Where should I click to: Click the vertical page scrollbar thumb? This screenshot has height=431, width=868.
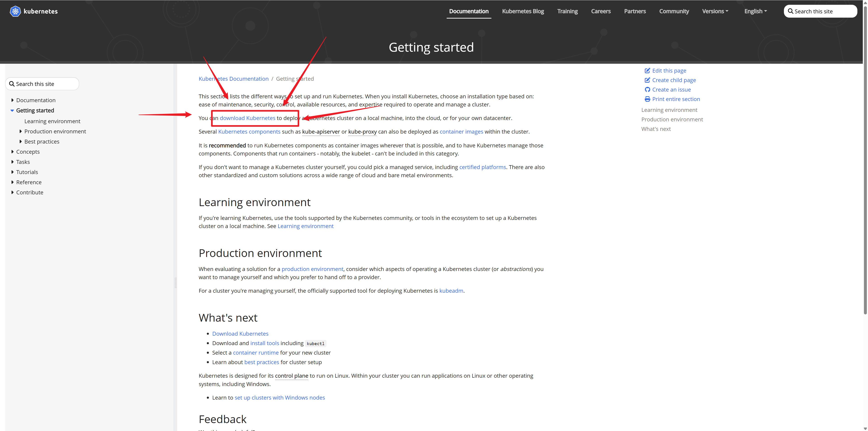pyautogui.click(x=865, y=160)
